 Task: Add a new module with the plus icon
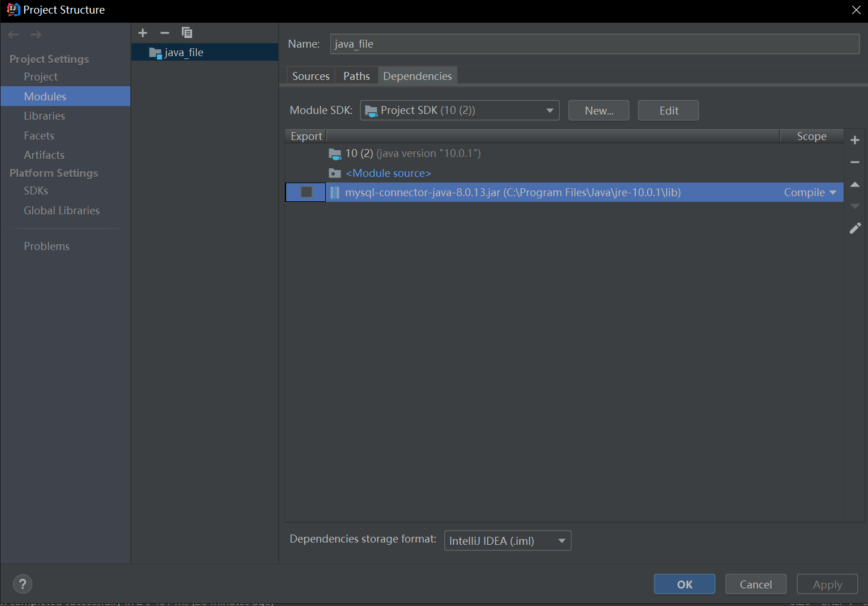(x=142, y=32)
